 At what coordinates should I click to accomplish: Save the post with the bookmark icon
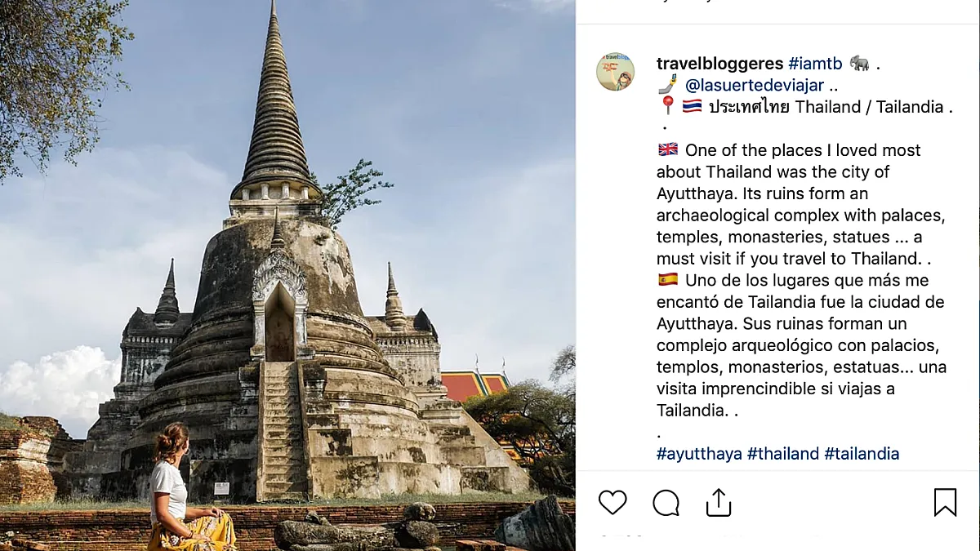click(x=945, y=502)
